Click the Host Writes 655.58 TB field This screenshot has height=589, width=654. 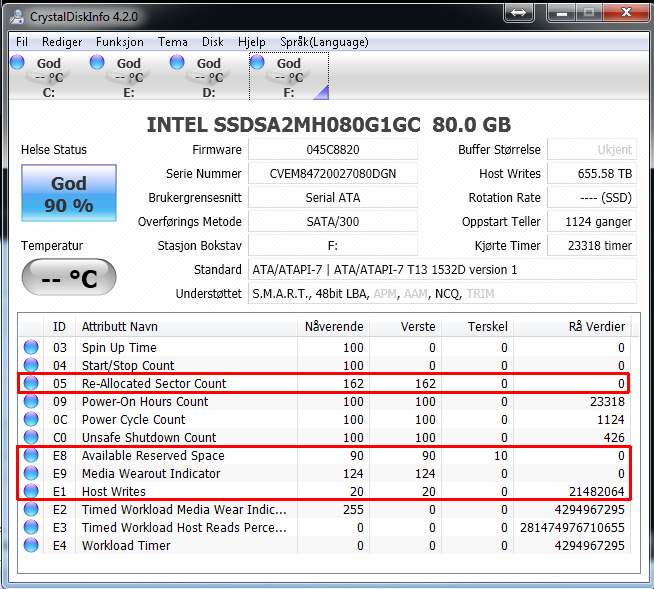(x=592, y=174)
